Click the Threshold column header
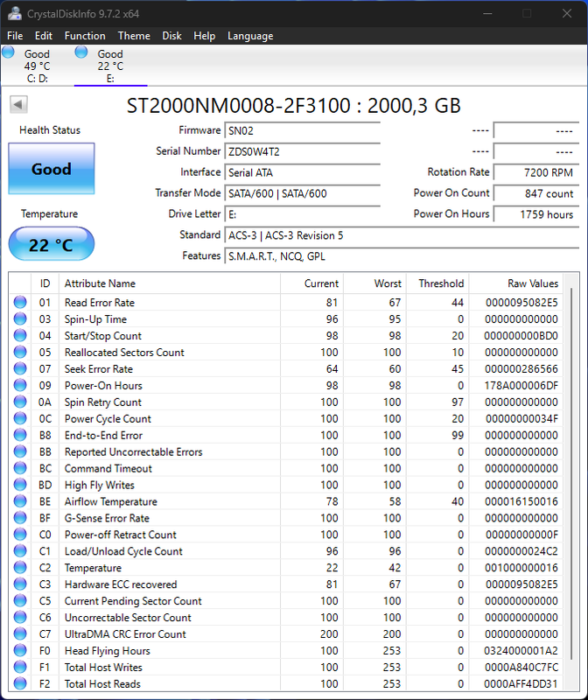The height and width of the screenshot is (700, 588). (x=437, y=283)
